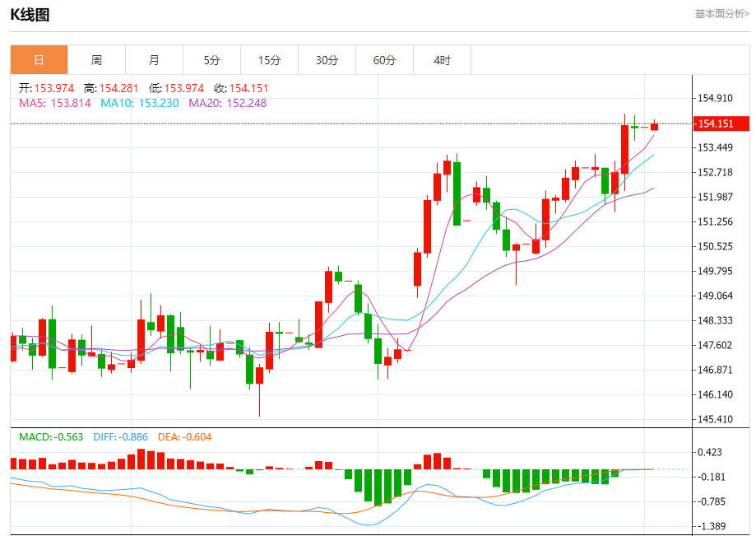This screenshot has height=536, width=756.
Task: Open the 基本面分析 link
Action: pyautogui.click(x=721, y=14)
